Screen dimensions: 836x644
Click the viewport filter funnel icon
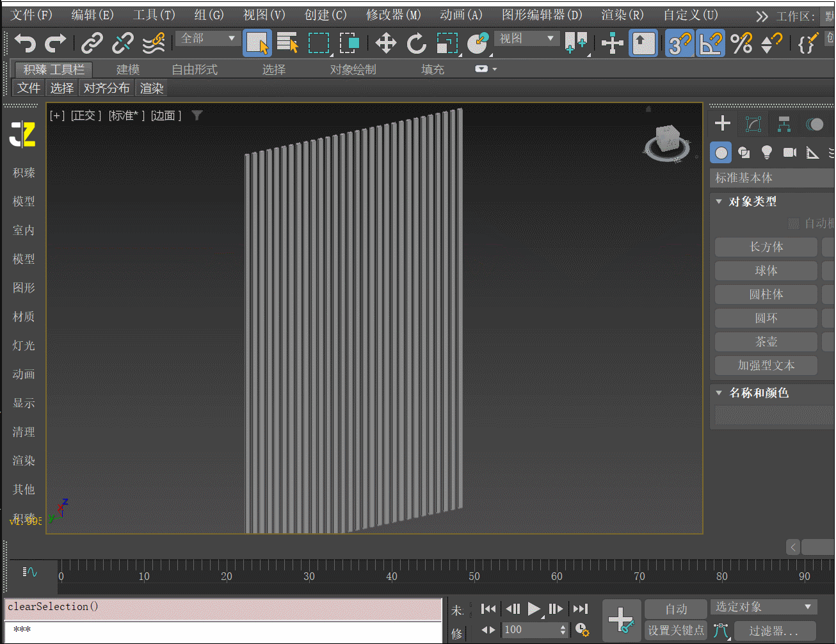click(x=197, y=115)
